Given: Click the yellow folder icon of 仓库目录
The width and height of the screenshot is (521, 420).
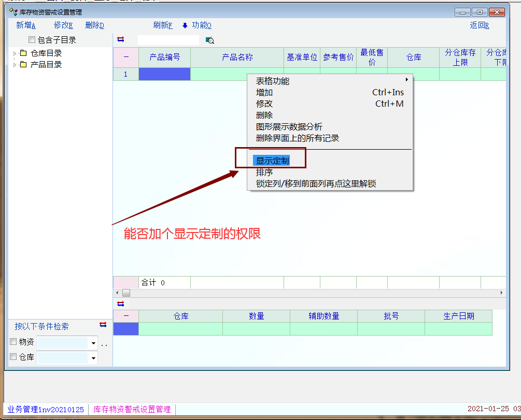Looking at the screenshot, I should 23,53.
